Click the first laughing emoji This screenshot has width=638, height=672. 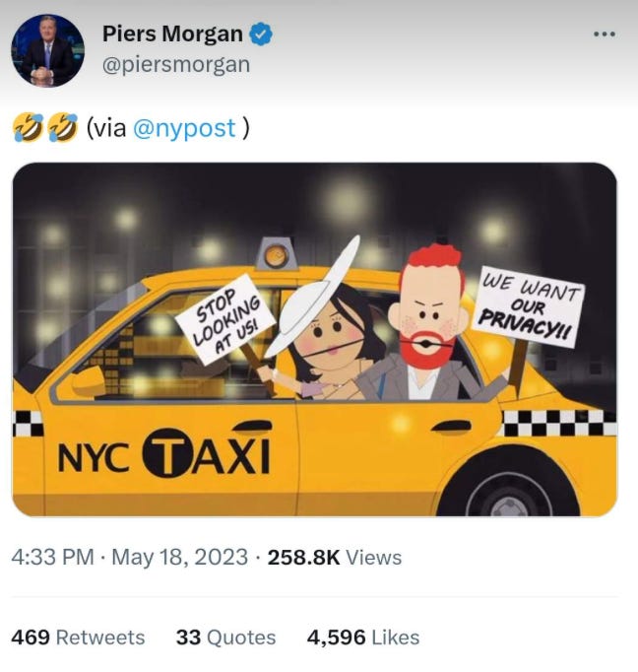28,127
